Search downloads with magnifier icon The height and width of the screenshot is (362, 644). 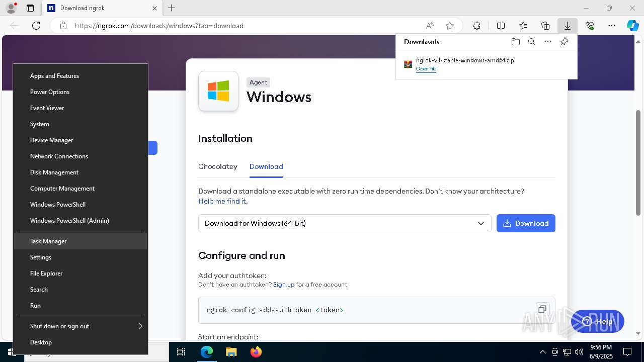pyautogui.click(x=531, y=42)
